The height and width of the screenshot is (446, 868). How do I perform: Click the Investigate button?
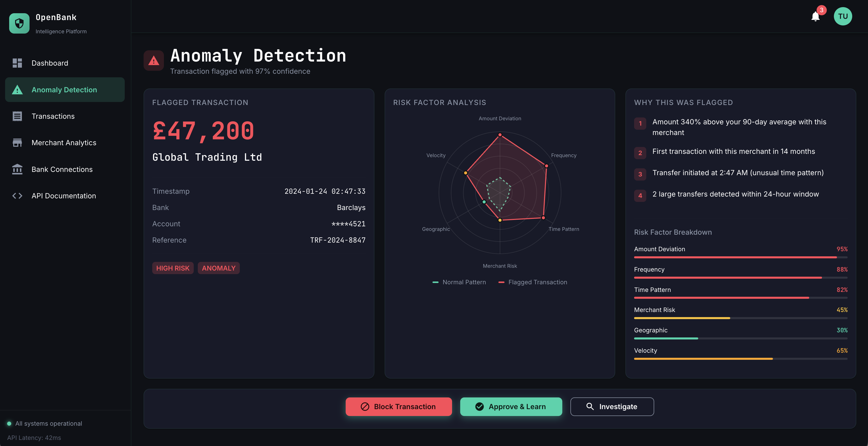click(x=612, y=407)
